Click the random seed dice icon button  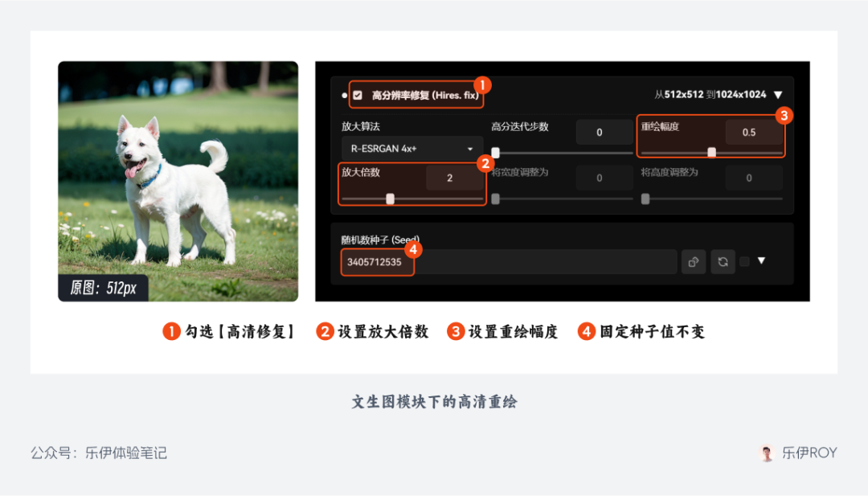[694, 261]
